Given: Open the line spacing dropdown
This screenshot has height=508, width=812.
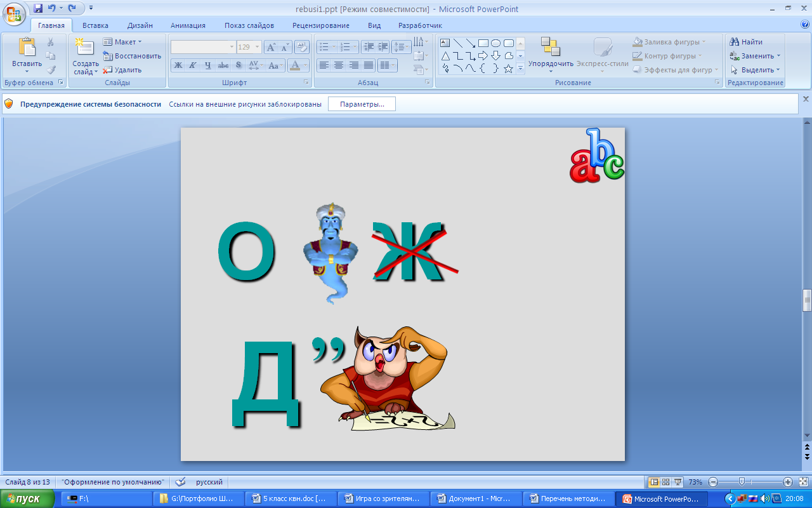Looking at the screenshot, I should (x=402, y=47).
